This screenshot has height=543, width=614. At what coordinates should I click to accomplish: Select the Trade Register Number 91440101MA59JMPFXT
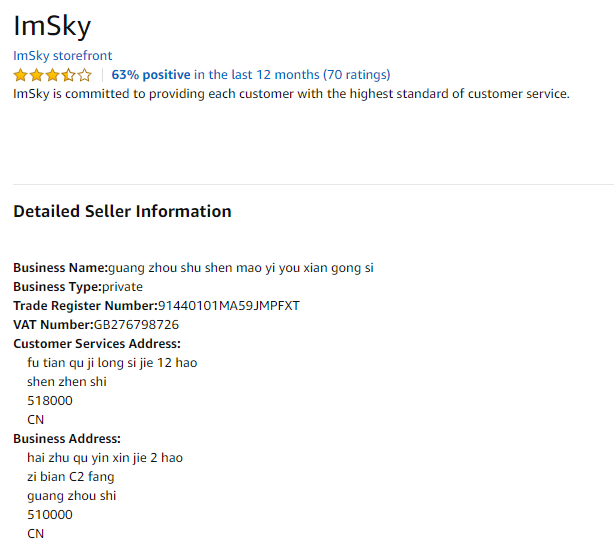click(x=229, y=306)
